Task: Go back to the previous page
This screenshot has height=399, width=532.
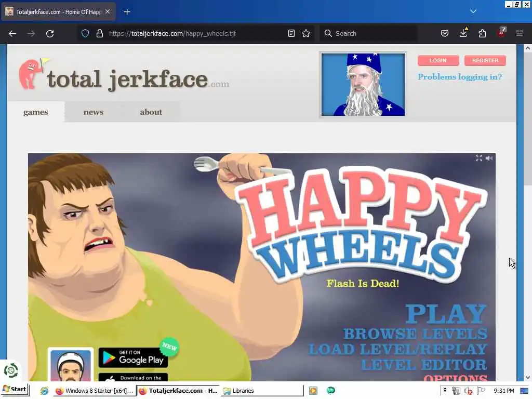Action: [x=12, y=34]
